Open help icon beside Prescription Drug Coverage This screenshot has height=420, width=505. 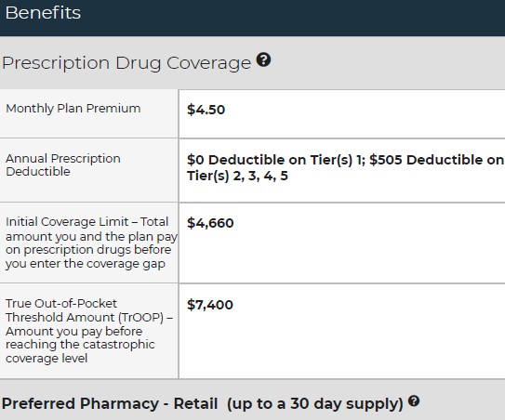tap(263, 59)
